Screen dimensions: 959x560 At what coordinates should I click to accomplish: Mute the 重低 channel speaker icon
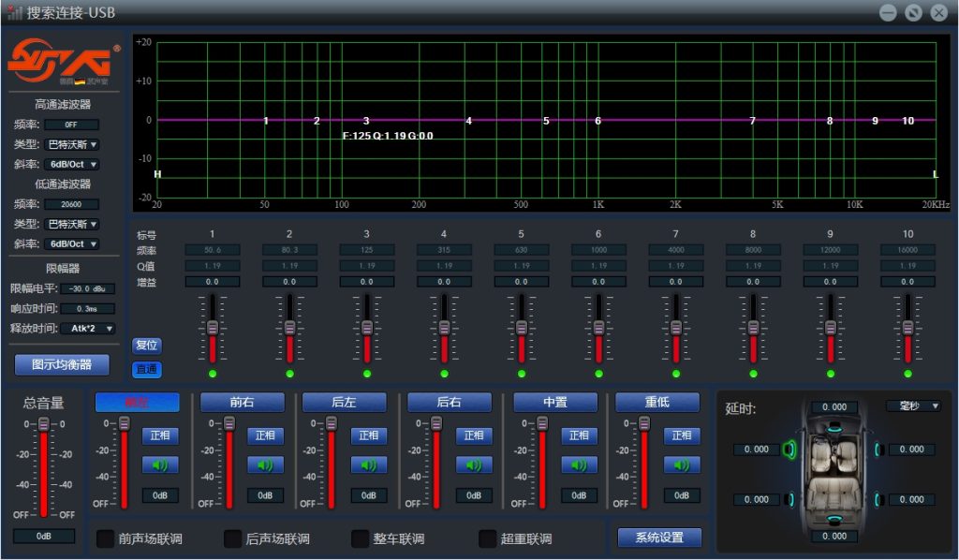pos(682,465)
